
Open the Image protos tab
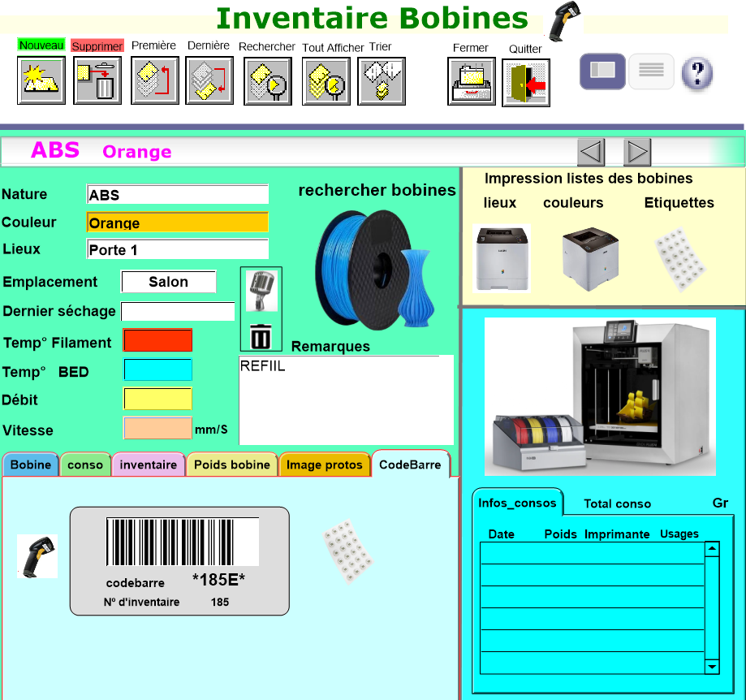pyautogui.click(x=325, y=465)
